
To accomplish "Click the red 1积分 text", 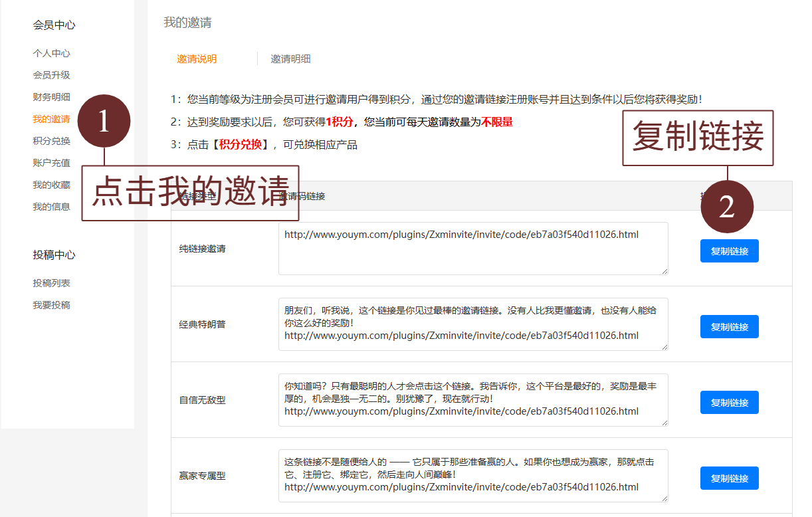I will [340, 122].
